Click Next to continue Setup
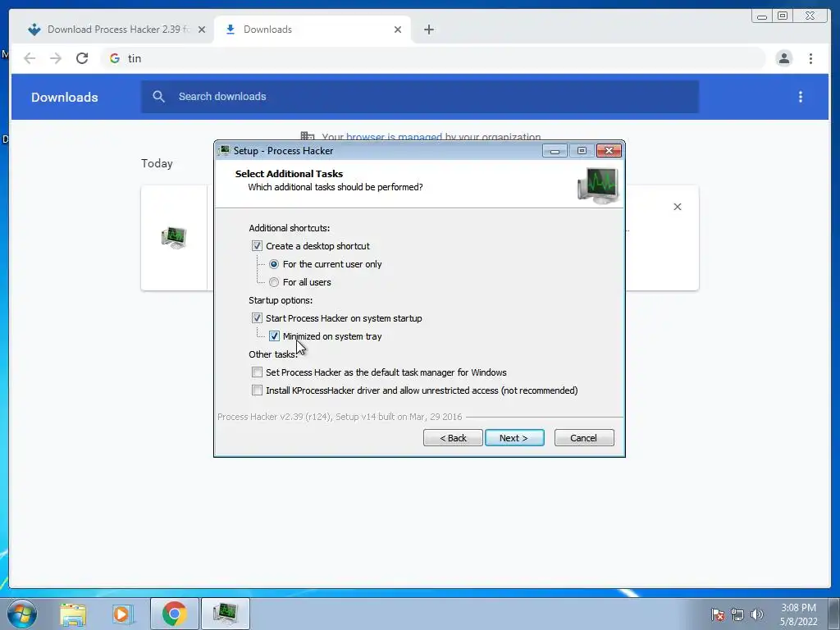The image size is (840, 630). click(x=514, y=438)
